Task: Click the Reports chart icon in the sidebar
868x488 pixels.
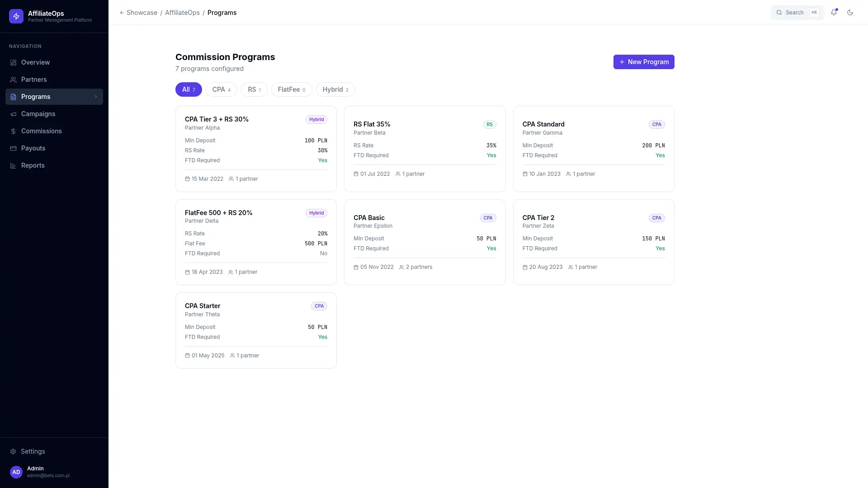Action: click(13, 165)
